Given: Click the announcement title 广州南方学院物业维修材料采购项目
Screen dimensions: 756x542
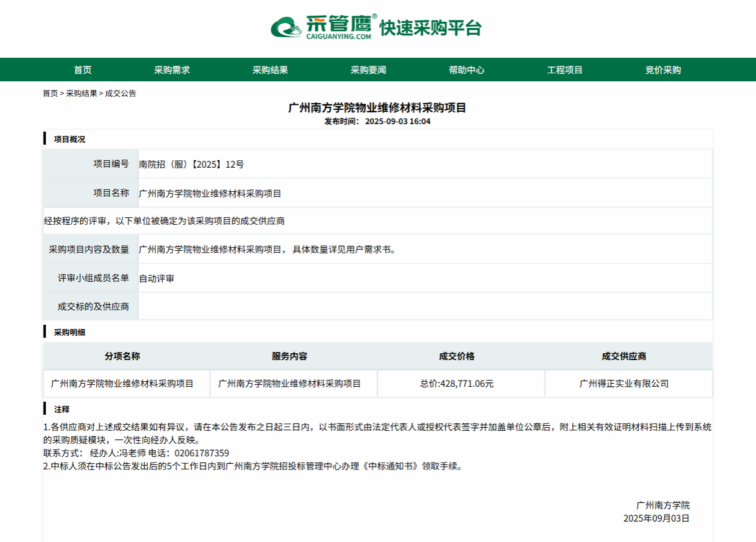Looking at the screenshot, I should 377,108.
